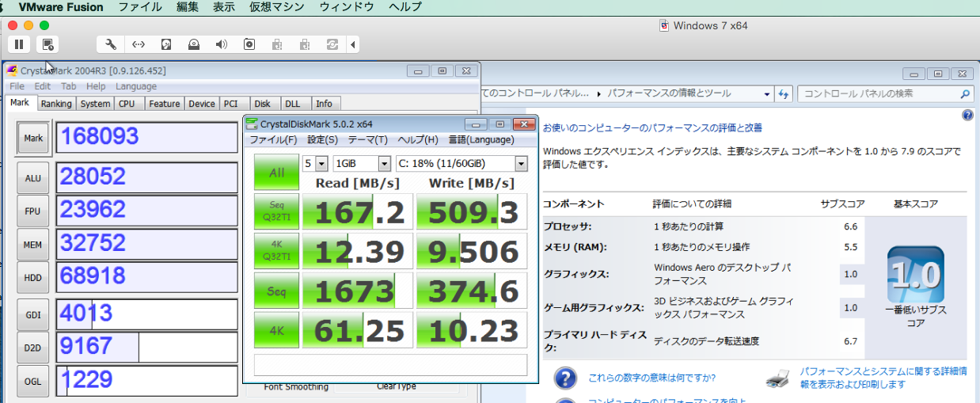Click the CD/DVD drive icon
Image resolution: width=980 pixels, height=403 pixels.
pyautogui.click(x=194, y=44)
